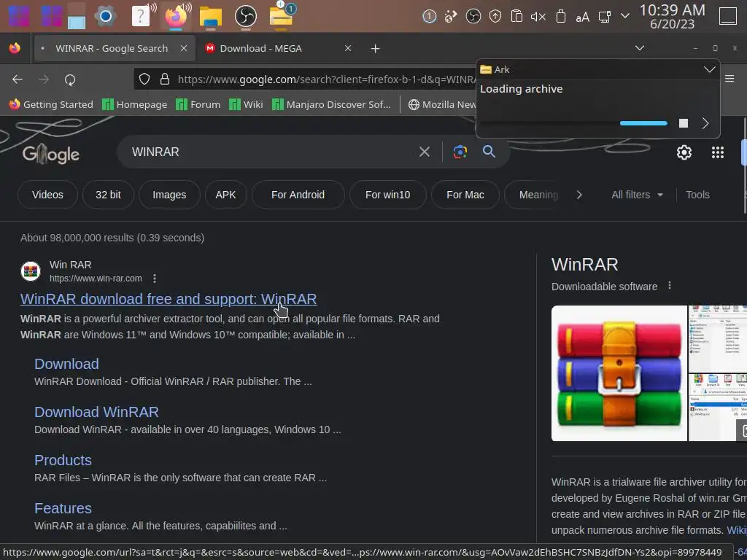Open the battery tray icon
The image size is (747, 560).
click(561, 17)
